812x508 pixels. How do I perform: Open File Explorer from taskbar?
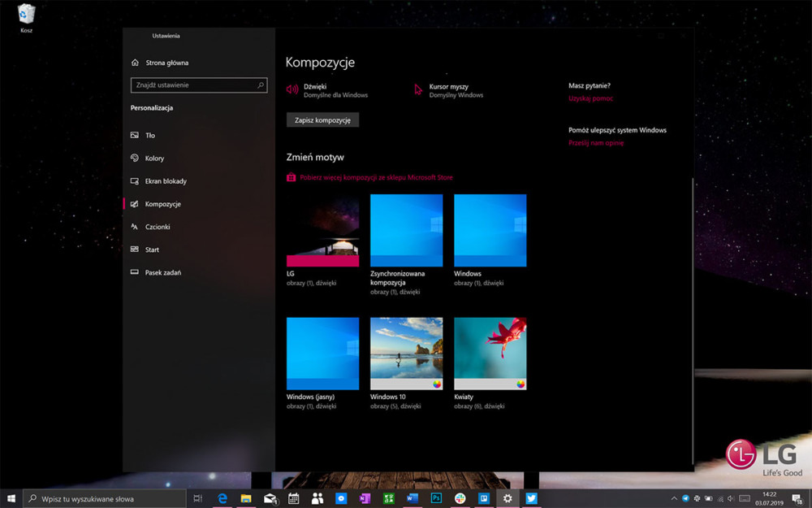pos(246,499)
